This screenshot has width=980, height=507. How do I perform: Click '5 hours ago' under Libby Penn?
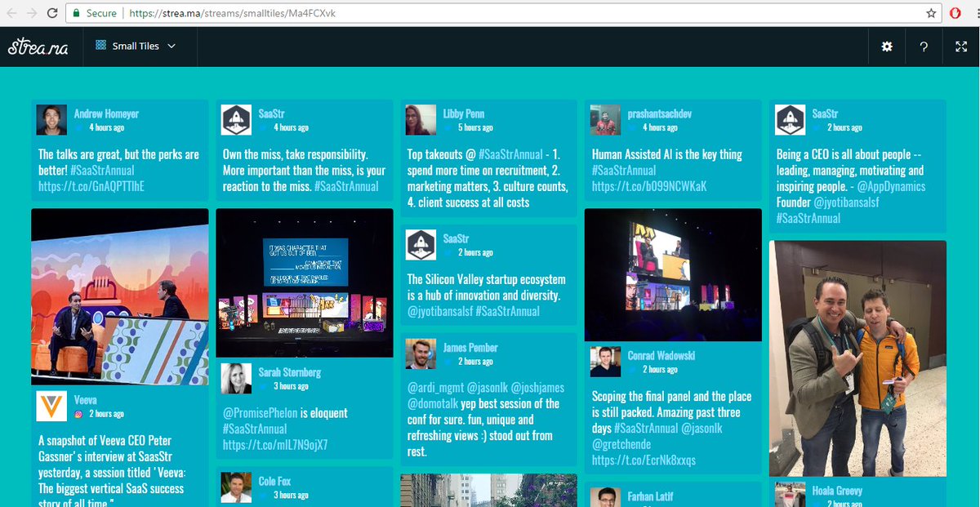click(475, 127)
